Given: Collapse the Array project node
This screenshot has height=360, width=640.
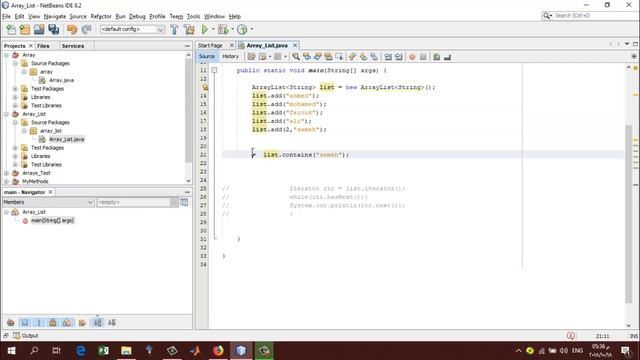Looking at the screenshot, I should click(7, 55).
